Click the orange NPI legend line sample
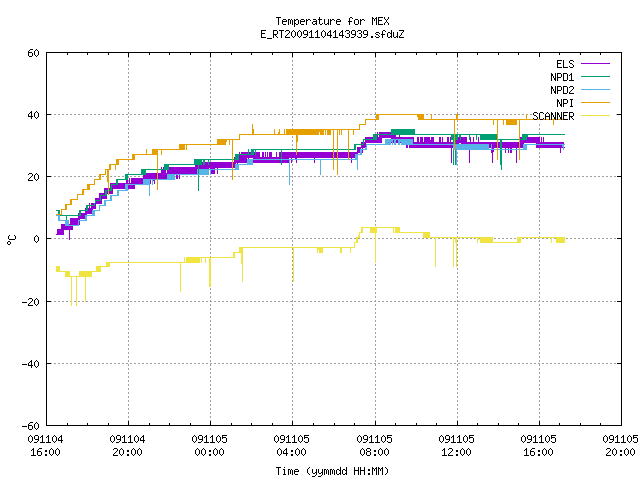 (x=595, y=102)
